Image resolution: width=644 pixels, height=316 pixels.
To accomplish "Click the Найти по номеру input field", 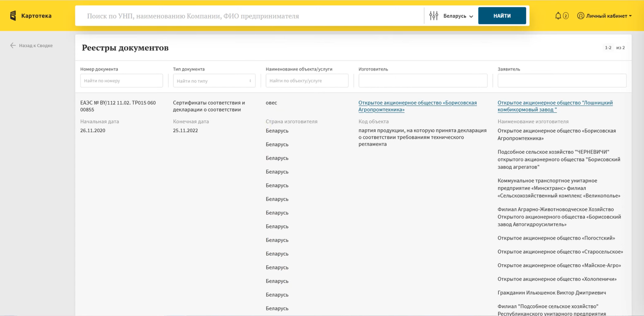I will pyautogui.click(x=121, y=81).
